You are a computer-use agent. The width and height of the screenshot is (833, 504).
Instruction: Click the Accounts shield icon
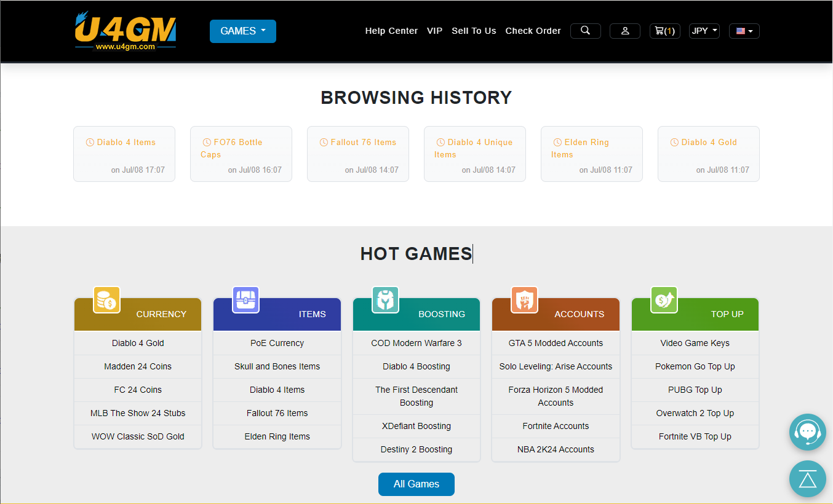coord(525,300)
